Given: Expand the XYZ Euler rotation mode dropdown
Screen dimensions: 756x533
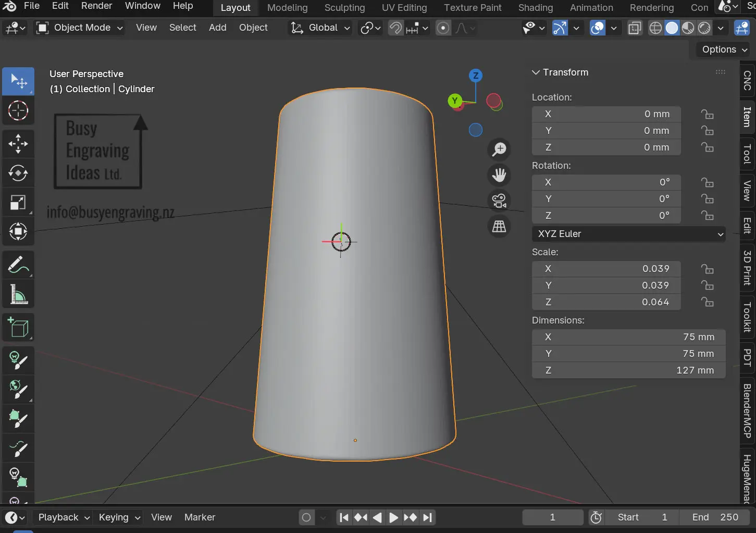Looking at the screenshot, I should coord(629,234).
